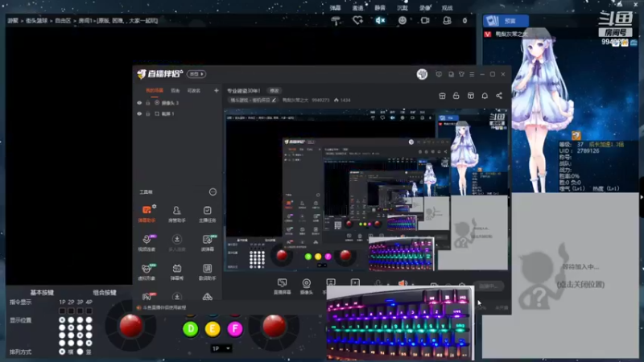Click the 摄像头 camera source icon

pyautogui.click(x=307, y=286)
